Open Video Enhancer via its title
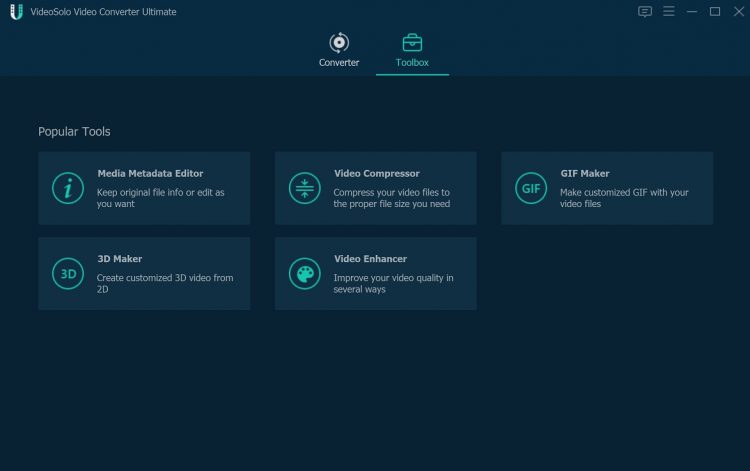750x471 pixels. [x=370, y=259]
